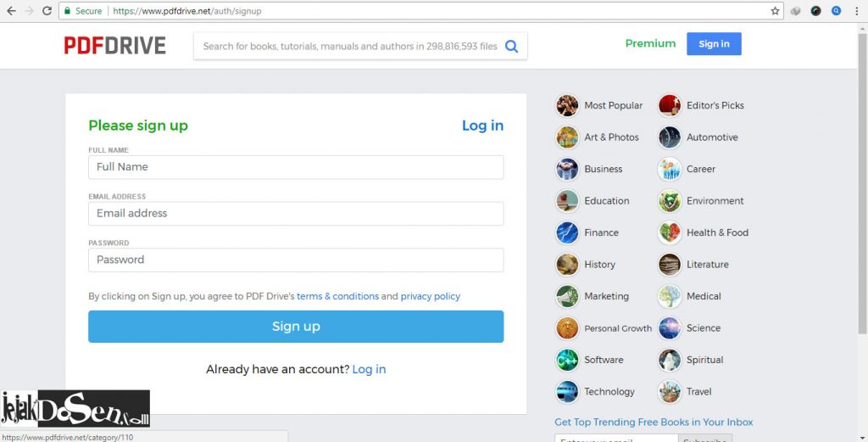Open the Software C++ icon
Image resolution: width=868 pixels, height=442 pixels.
point(567,360)
